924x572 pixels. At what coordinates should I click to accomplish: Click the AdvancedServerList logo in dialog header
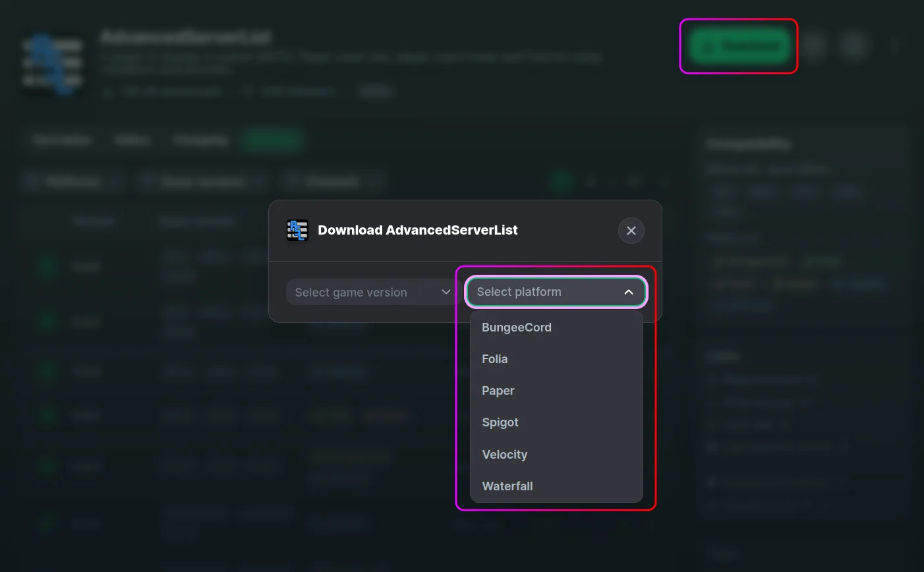coord(297,230)
